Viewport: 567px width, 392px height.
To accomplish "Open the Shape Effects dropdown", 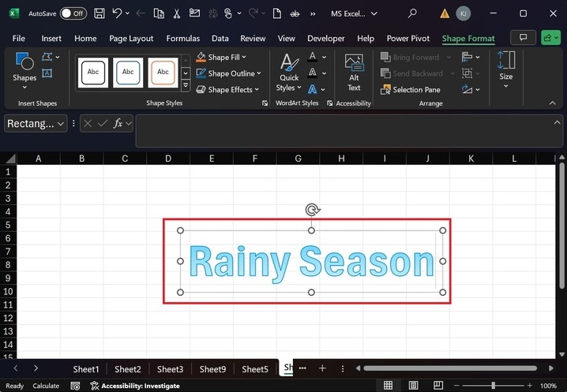I will point(227,90).
